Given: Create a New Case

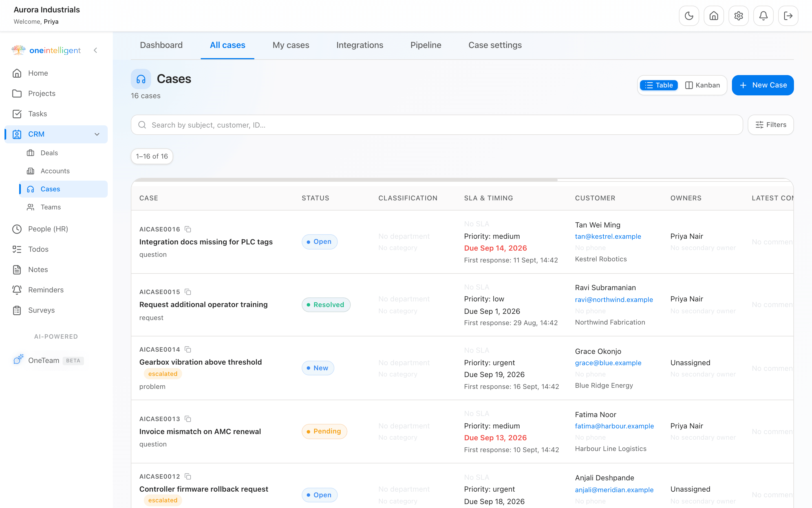Looking at the screenshot, I should pos(763,85).
